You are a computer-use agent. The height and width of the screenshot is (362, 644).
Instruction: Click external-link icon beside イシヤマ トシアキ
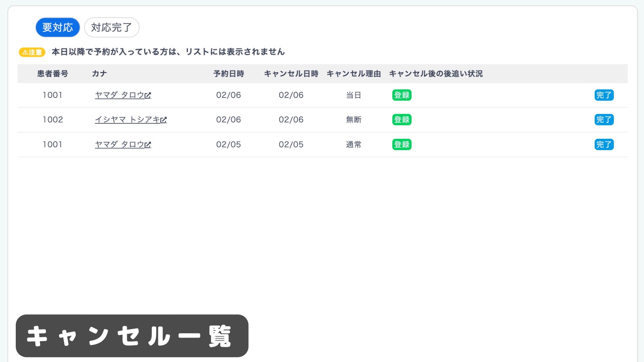click(x=164, y=120)
